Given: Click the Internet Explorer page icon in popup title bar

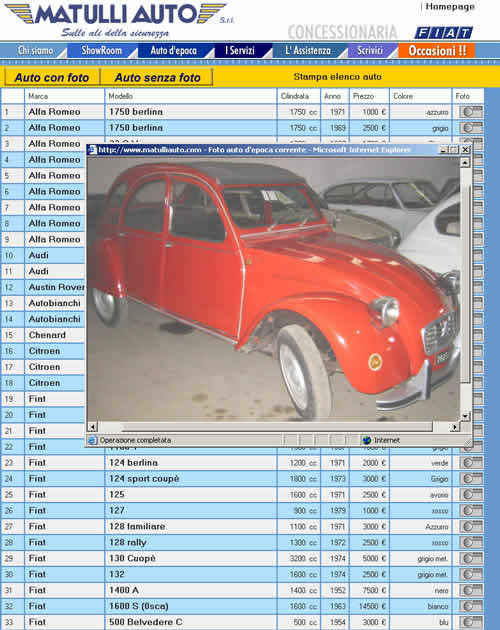Looking at the screenshot, I should [x=93, y=149].
